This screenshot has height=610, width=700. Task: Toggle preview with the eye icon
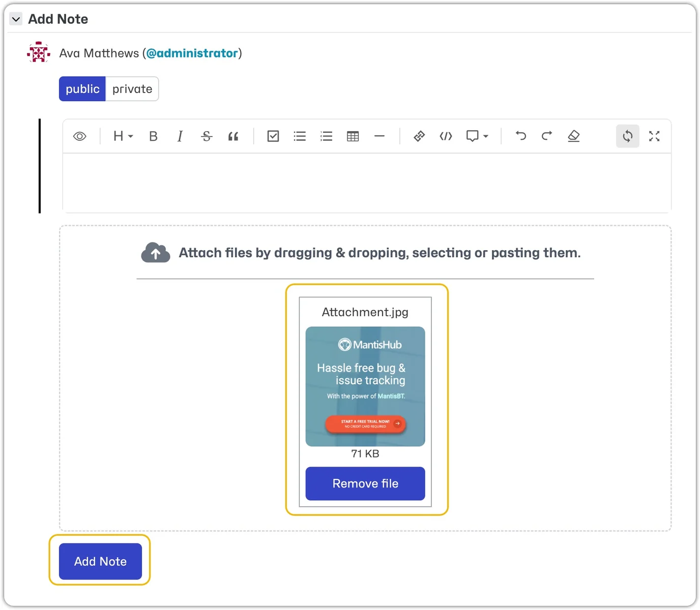coord(80,136)
